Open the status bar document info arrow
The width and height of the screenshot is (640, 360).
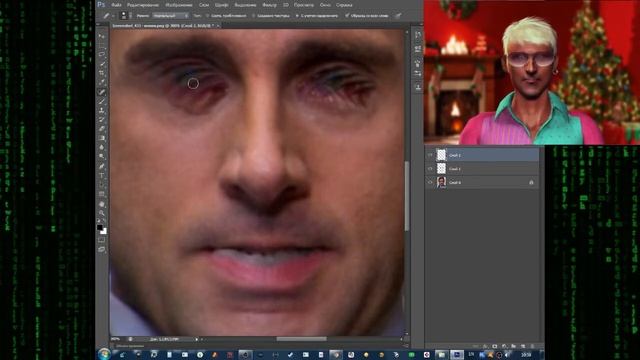click(197, 339)
